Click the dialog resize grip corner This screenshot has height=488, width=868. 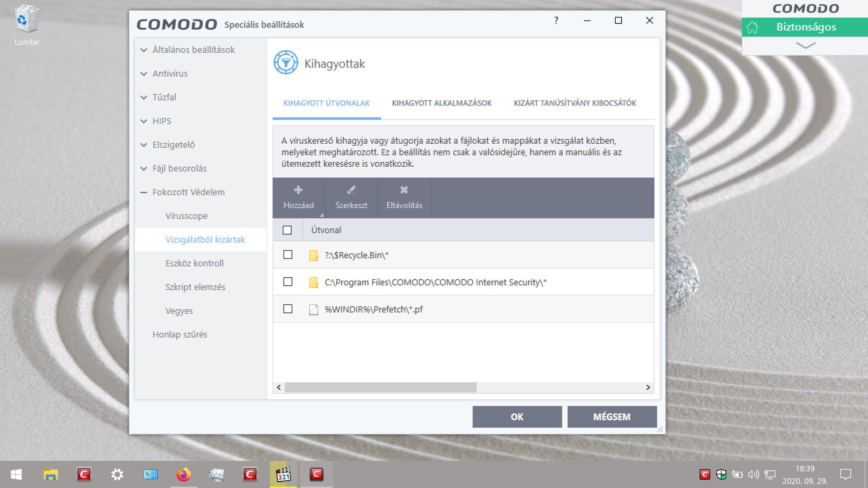(x=660, y=429)
